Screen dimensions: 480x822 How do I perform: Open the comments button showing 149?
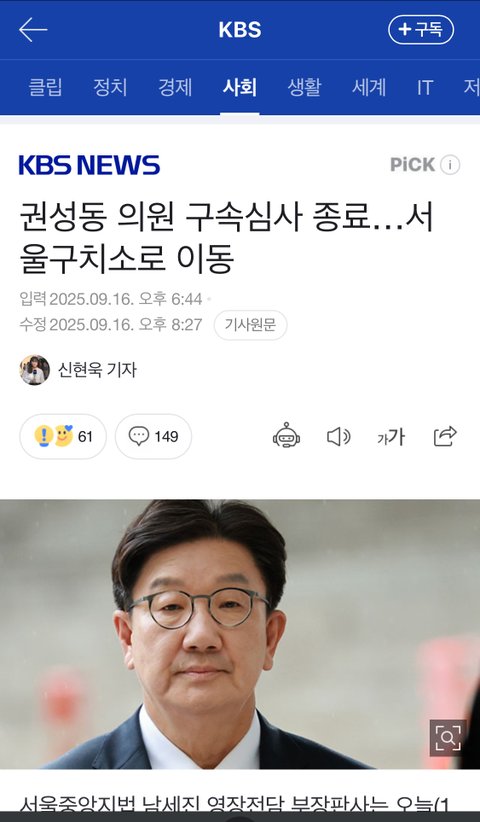point(154,436)
